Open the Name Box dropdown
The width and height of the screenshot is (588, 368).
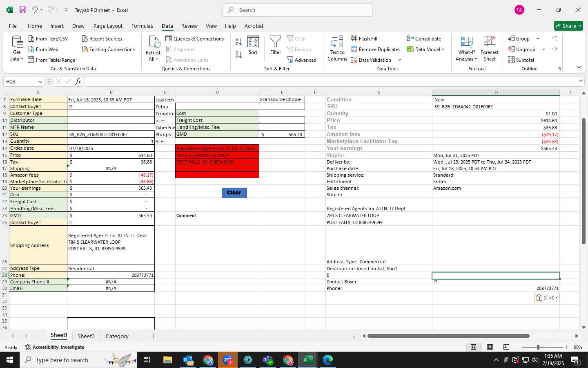(x=40, y=81)
